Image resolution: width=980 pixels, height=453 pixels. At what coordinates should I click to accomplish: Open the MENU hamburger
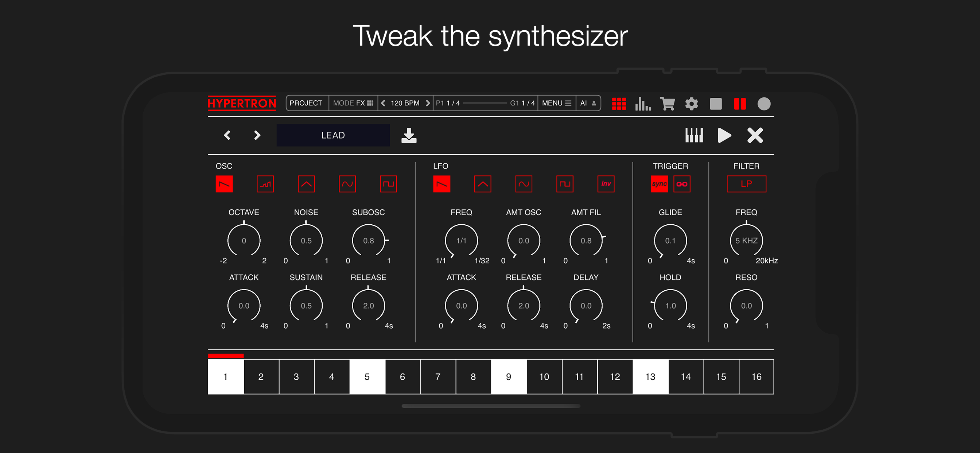(x=557, y=103)
